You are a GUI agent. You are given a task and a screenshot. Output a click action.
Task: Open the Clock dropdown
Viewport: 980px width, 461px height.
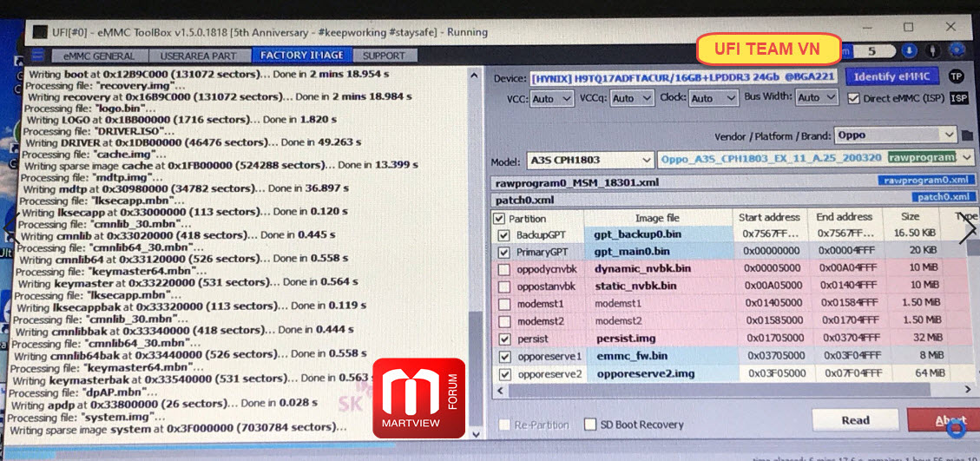tap(714, 98)
